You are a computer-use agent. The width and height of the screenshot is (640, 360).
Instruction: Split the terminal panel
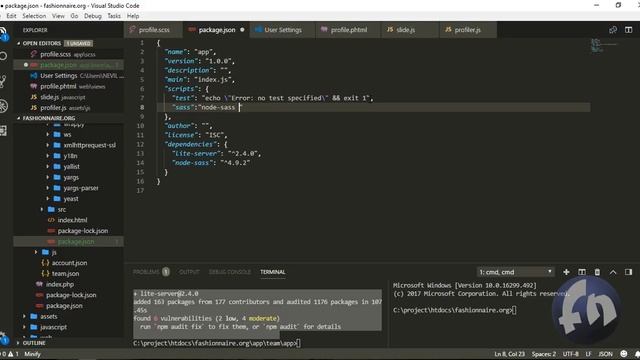click(582, 272)
